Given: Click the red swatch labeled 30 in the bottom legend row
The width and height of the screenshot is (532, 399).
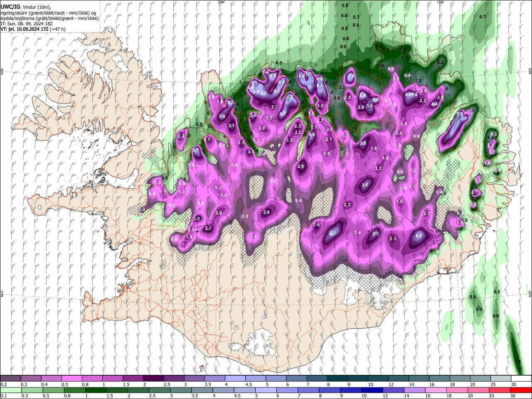Looking at the screenshot, I should 520,390.
